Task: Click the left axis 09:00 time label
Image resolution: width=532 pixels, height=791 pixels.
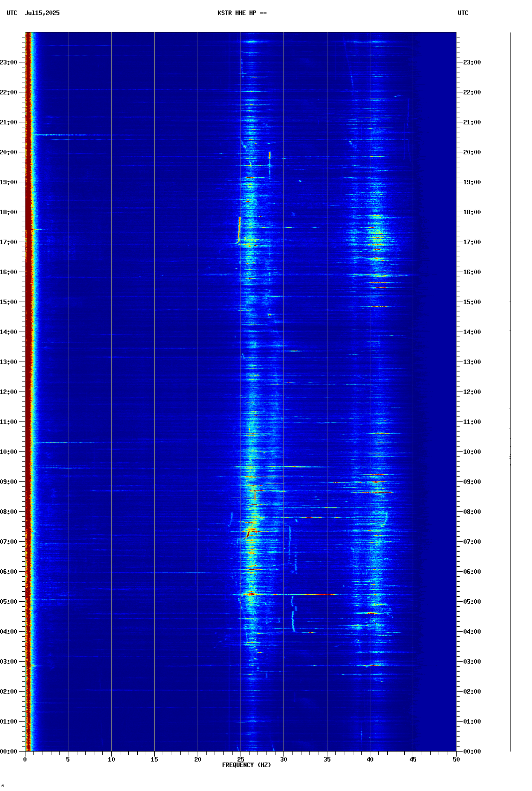Action: pyautogui.click(x=8, y=482)
